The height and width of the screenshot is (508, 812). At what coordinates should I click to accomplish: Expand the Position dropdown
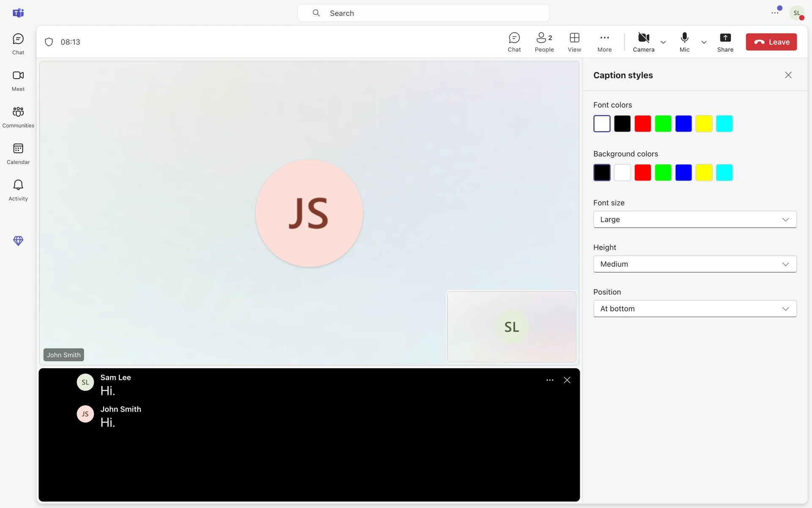click(x=694, y=309)
